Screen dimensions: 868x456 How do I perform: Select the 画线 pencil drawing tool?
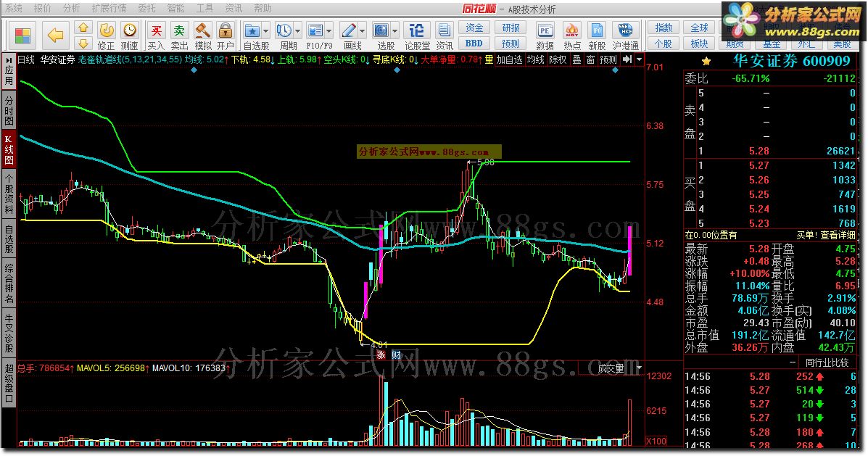click(349, 30)
